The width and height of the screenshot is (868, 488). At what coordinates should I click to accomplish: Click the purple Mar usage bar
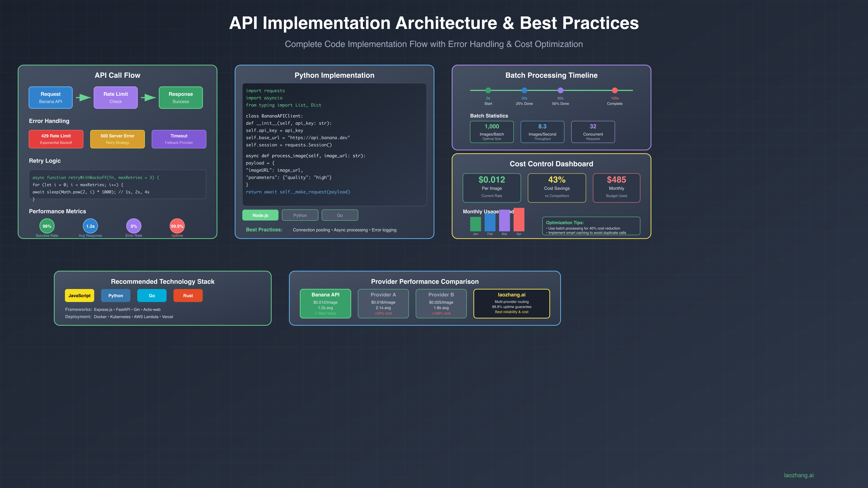504,220
